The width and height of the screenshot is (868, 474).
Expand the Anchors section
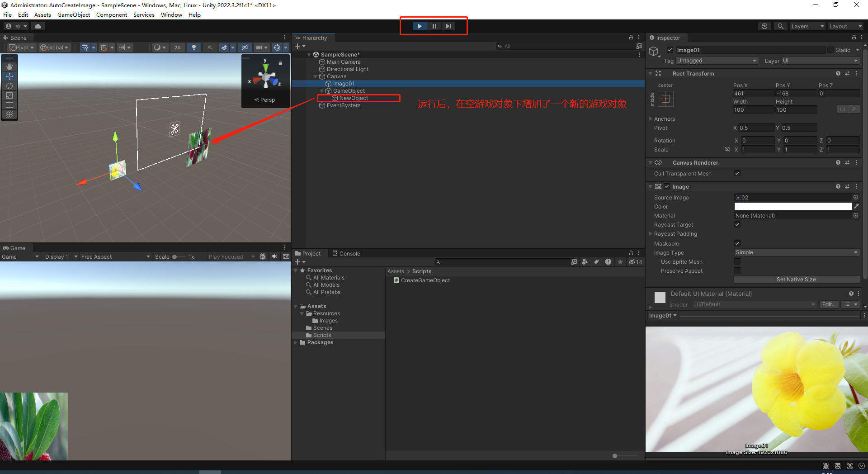point(651,118)
